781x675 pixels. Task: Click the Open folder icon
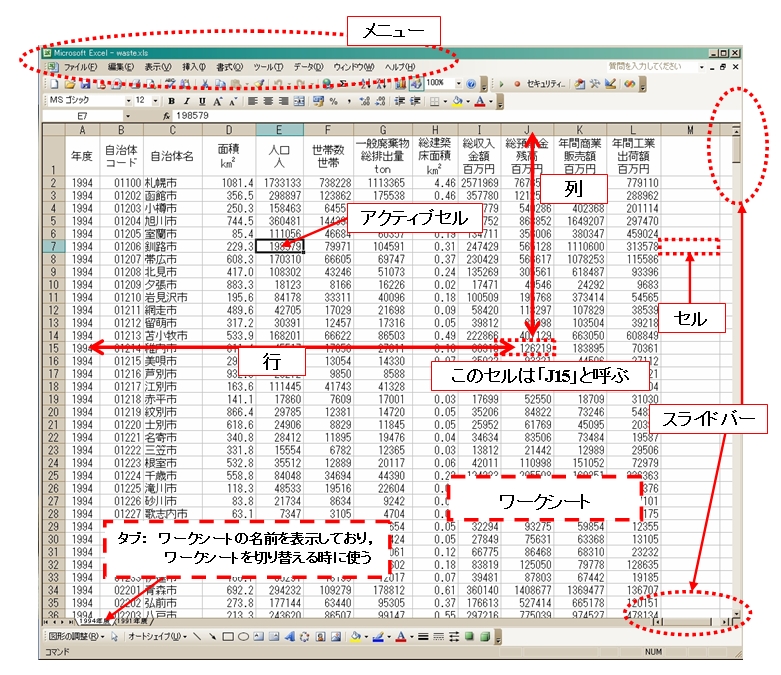[70, 84]
